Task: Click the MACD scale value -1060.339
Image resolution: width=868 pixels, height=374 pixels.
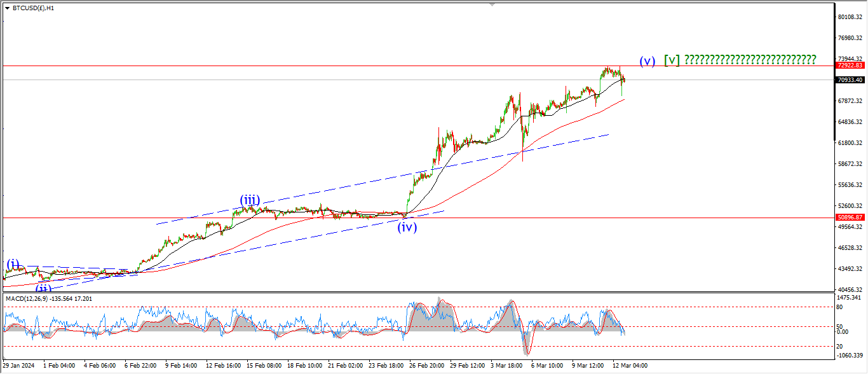Action: (x=850, y=355)
